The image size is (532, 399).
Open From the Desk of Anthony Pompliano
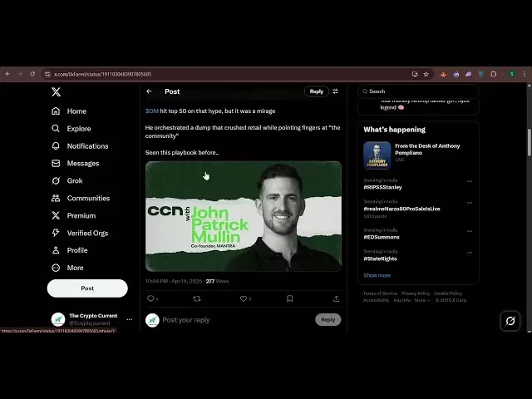(427, 150)
